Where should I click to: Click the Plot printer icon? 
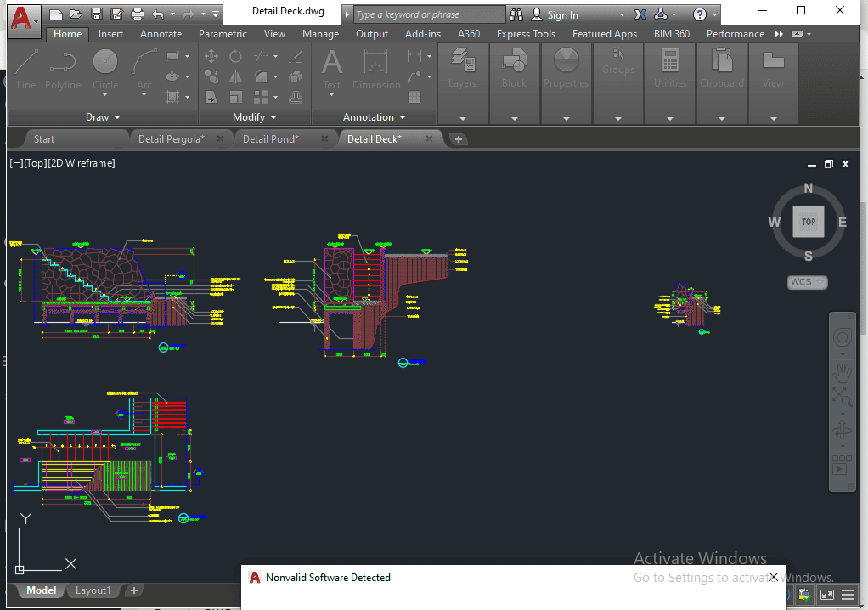point(138,14)
